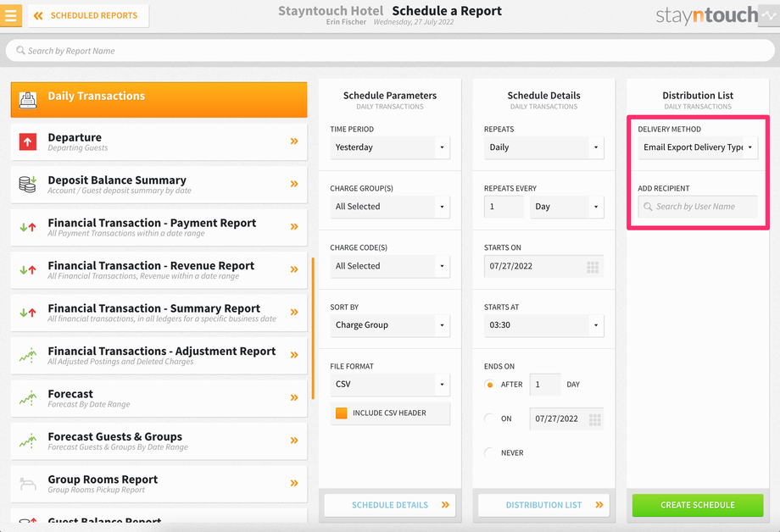Click chevron on Adjustment Report row
The image size is (780, 532).
click(294, 355)
